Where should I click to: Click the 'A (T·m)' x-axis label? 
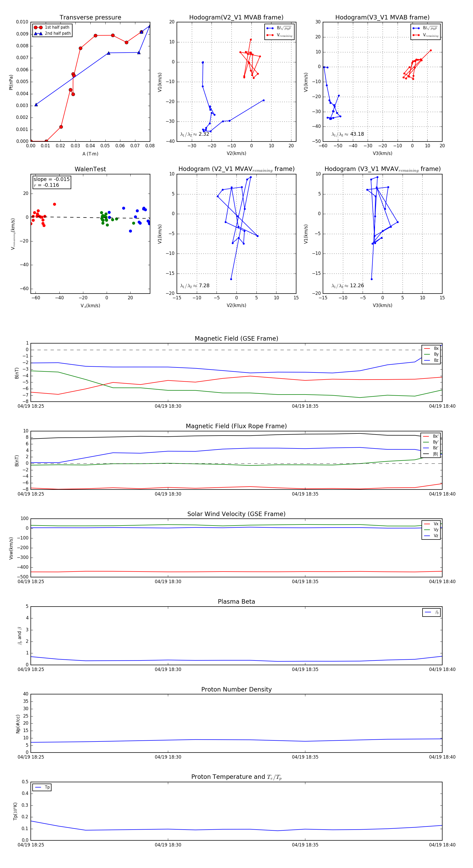90,154
